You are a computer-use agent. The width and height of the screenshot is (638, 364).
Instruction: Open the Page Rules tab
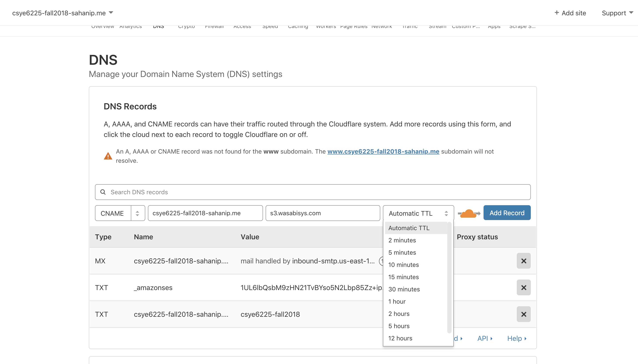click(x=354, y=26)
